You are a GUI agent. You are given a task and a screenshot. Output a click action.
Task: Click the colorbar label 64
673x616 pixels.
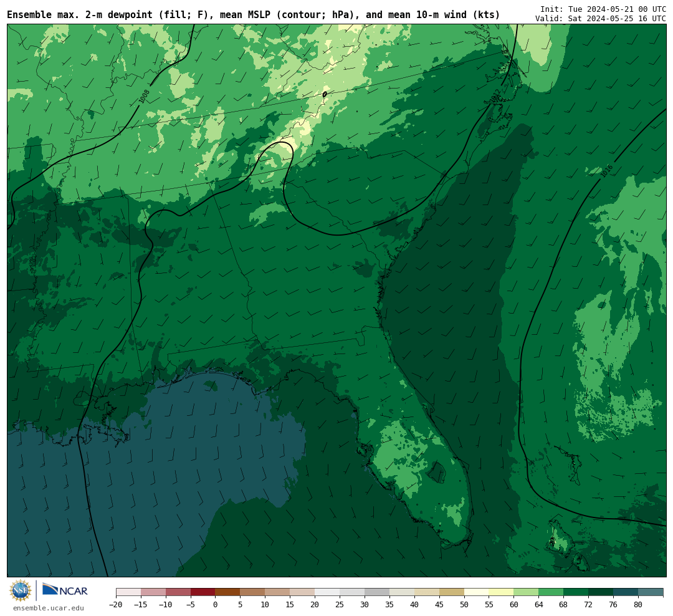click(538, 605)
